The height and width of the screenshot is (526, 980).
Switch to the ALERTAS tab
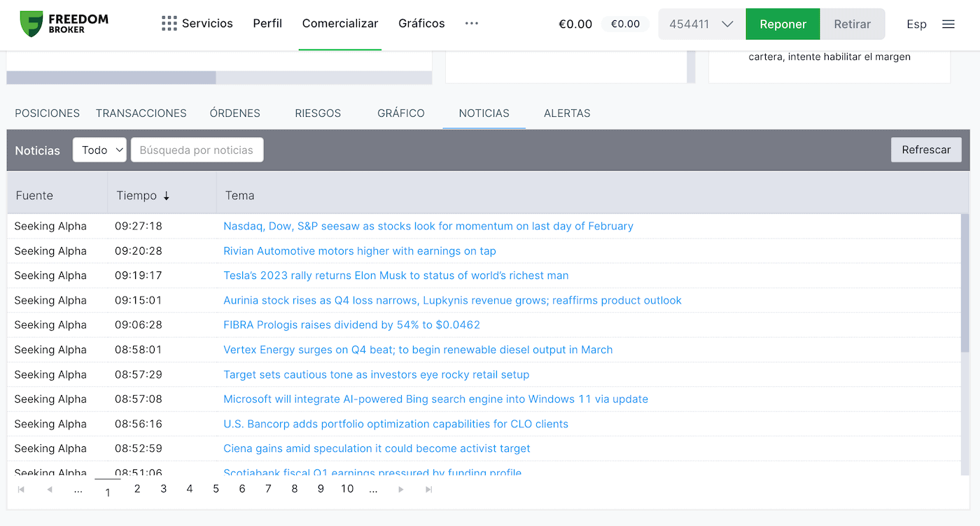pos(567,113)
